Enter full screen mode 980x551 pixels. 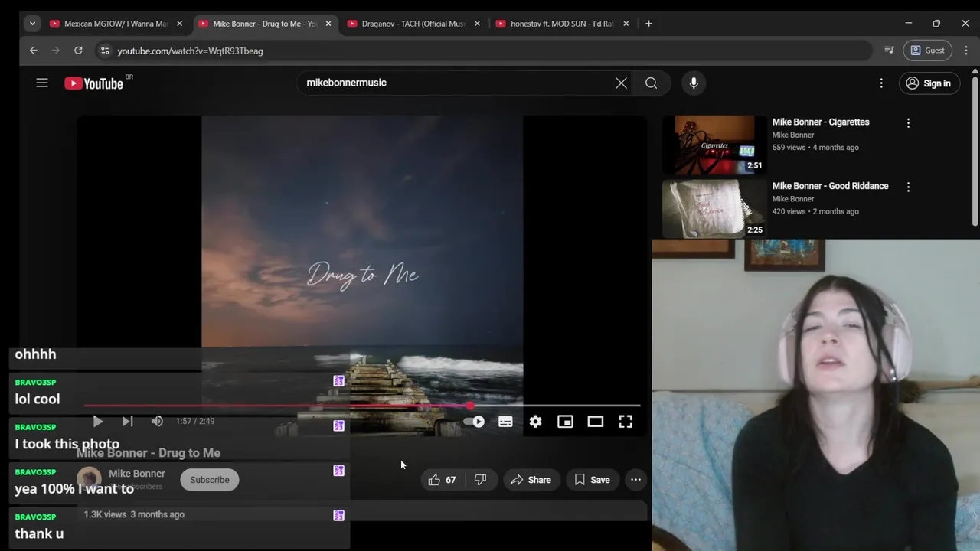(626, 421)
